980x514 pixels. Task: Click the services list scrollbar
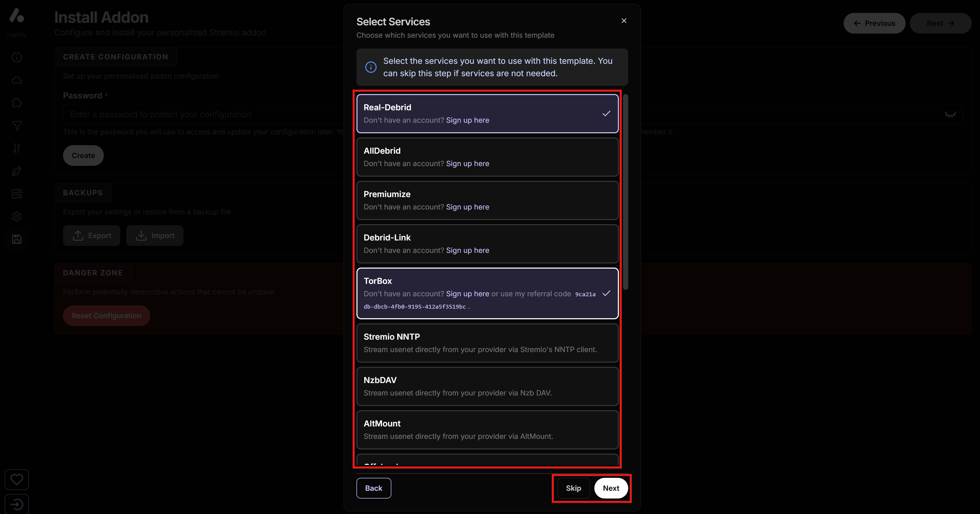point(625,192)
